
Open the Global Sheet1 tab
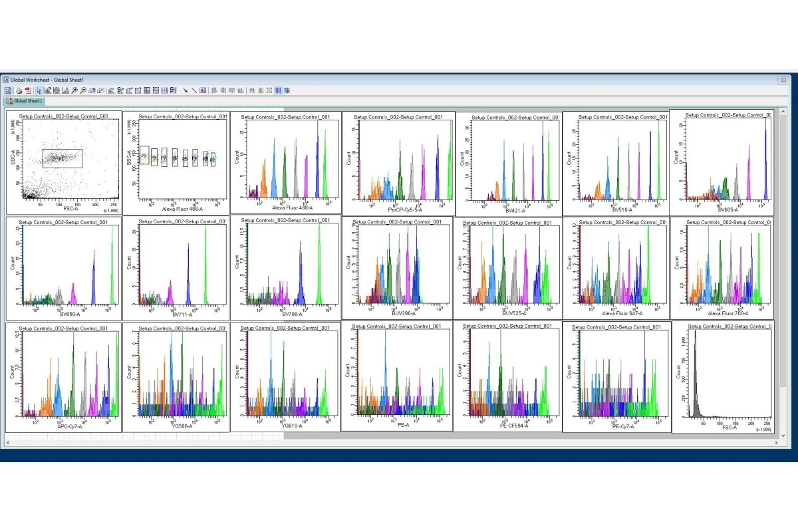point(25,101)
